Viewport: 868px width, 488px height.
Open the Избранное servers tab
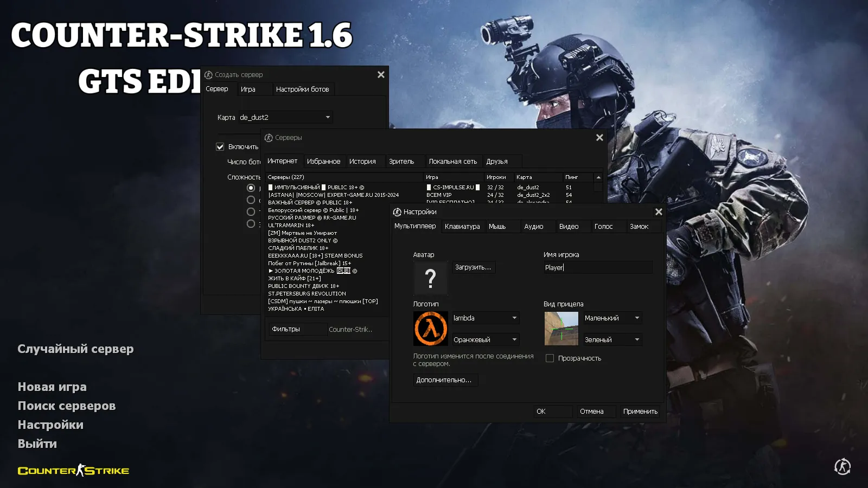point(323,162)
